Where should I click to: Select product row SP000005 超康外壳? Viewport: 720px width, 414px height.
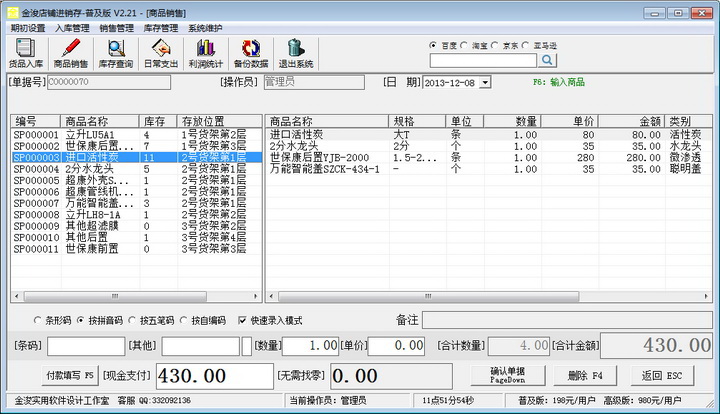[x=136, y=180]
